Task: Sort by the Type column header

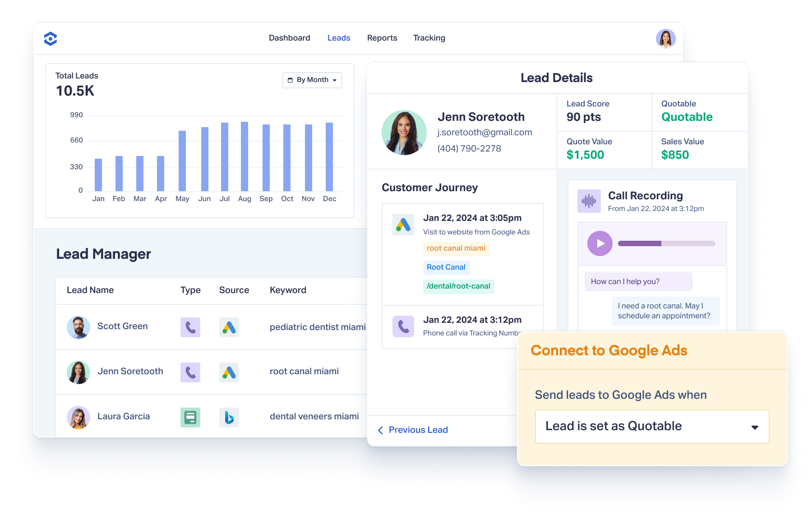Action: [190, 290]
